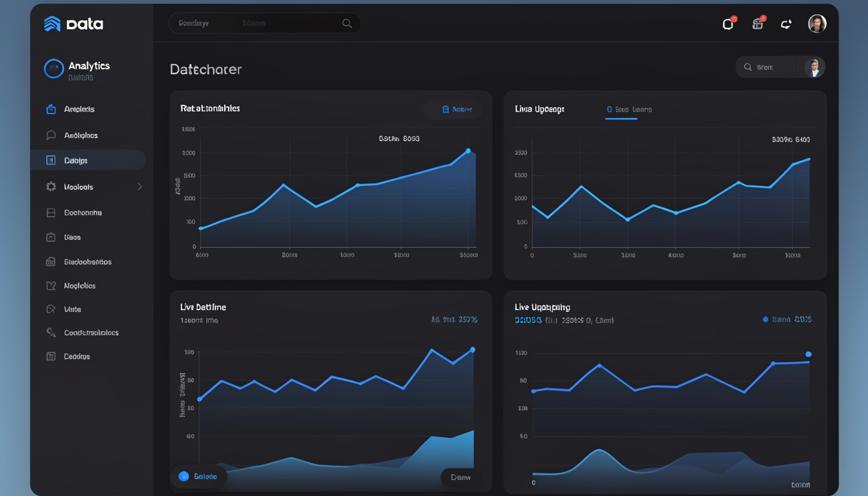This screenshot has width=868, height=496.
Task: Click the magnifier icon in right search pill
Action: (748, 67)
